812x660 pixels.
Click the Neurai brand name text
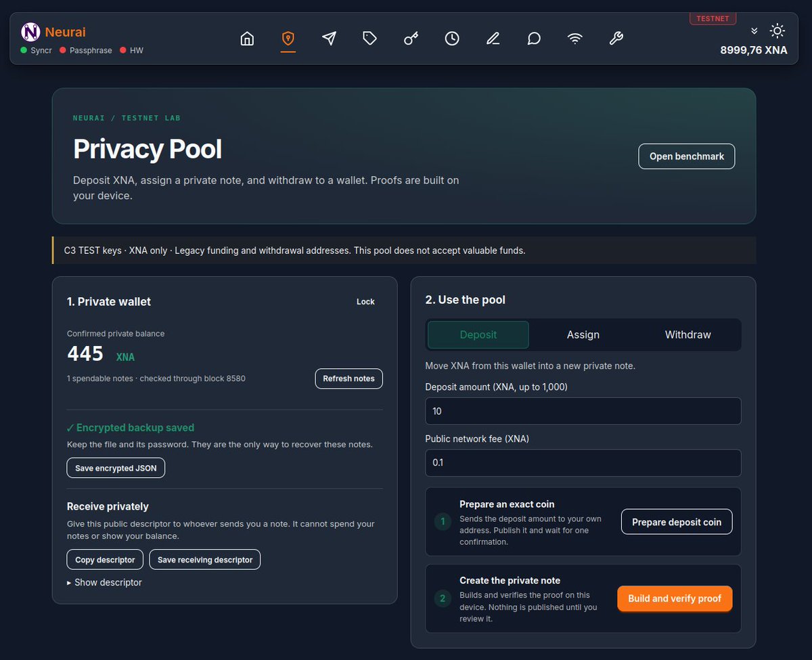(x=66, y=32)
